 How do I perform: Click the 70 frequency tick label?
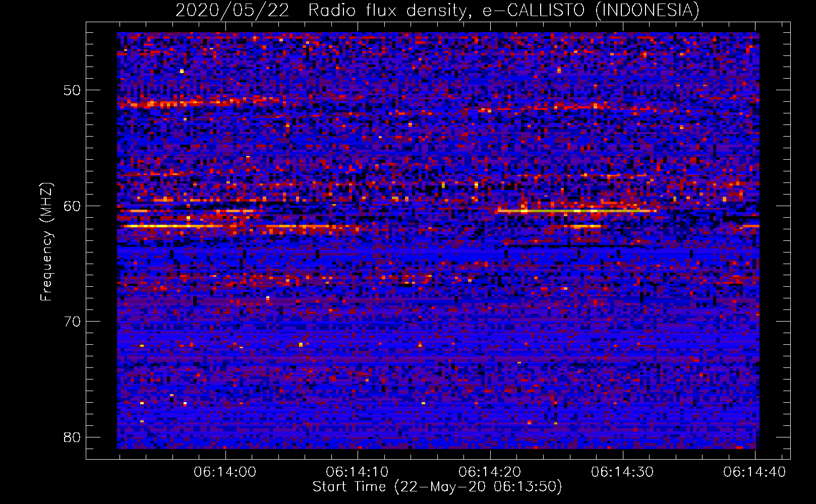point(72,322)
